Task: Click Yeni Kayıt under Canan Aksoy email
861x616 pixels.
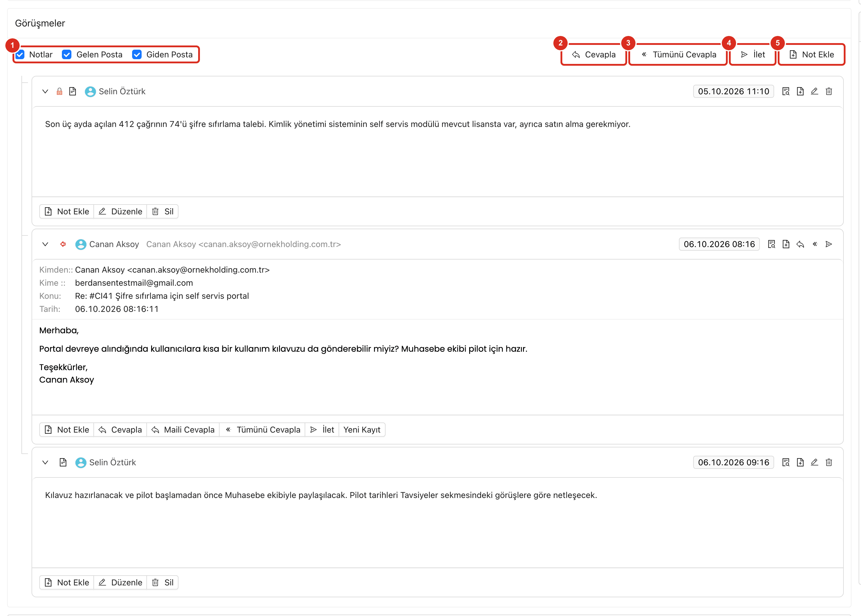Action: [x=362, y=430]
